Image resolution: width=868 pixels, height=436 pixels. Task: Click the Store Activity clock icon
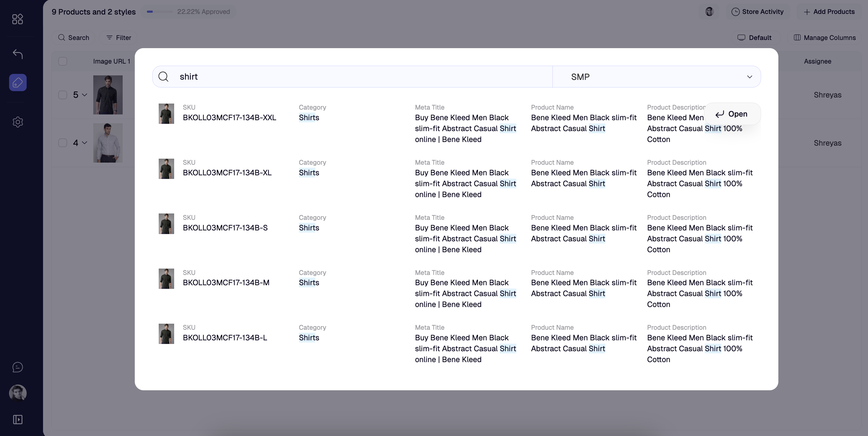(x=735, y=12)
